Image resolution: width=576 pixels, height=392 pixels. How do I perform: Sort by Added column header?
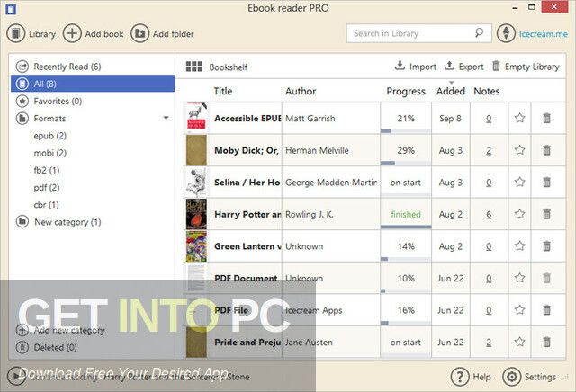pos(450,91)
